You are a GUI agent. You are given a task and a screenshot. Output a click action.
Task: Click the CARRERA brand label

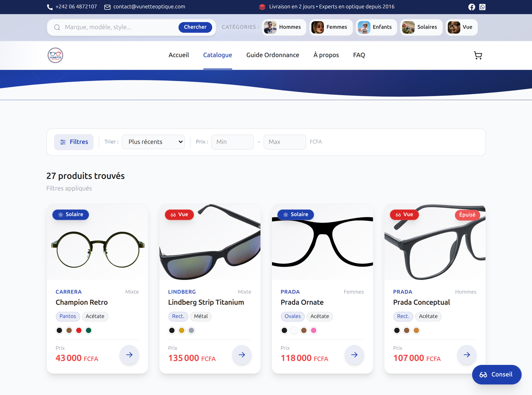(68, 292)
